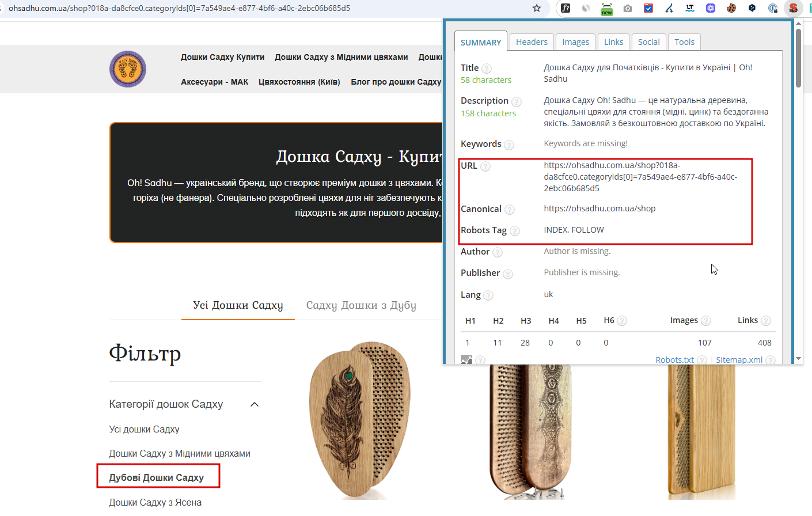Open the Sitemap.xml link

[739, 360]
